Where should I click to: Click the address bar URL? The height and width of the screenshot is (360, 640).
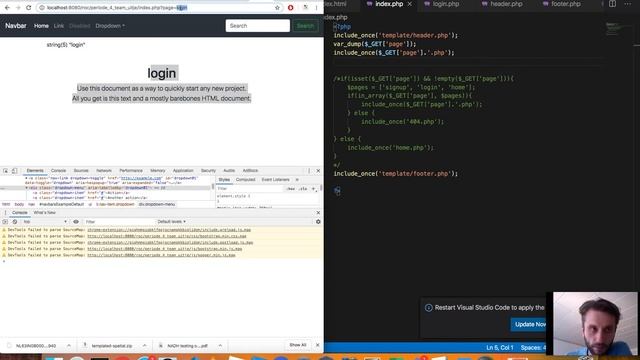(x=116, y=8)
